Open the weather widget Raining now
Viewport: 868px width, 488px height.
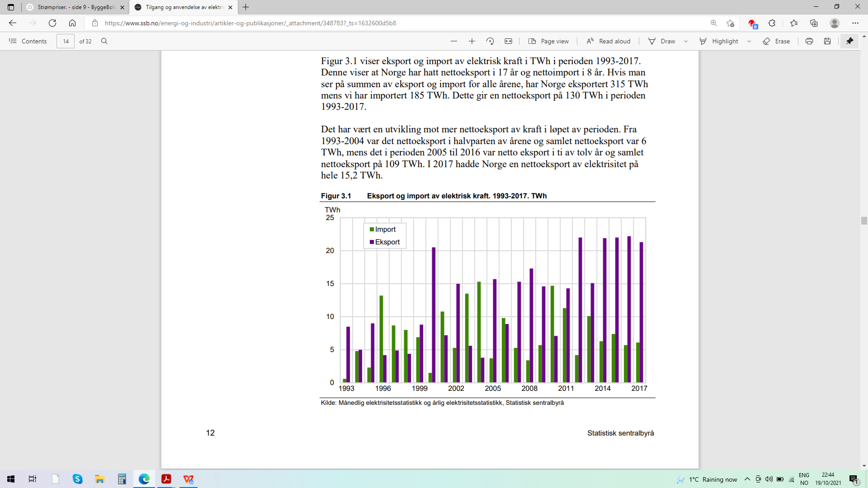point(707,479)
